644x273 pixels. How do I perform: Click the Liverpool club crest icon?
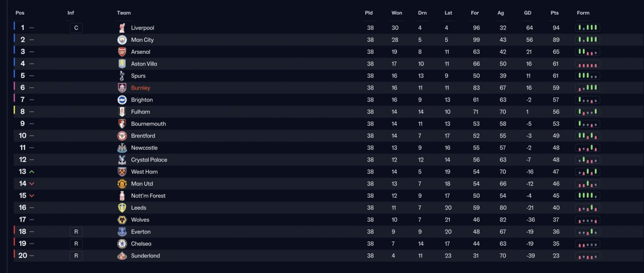coord(122,28)
